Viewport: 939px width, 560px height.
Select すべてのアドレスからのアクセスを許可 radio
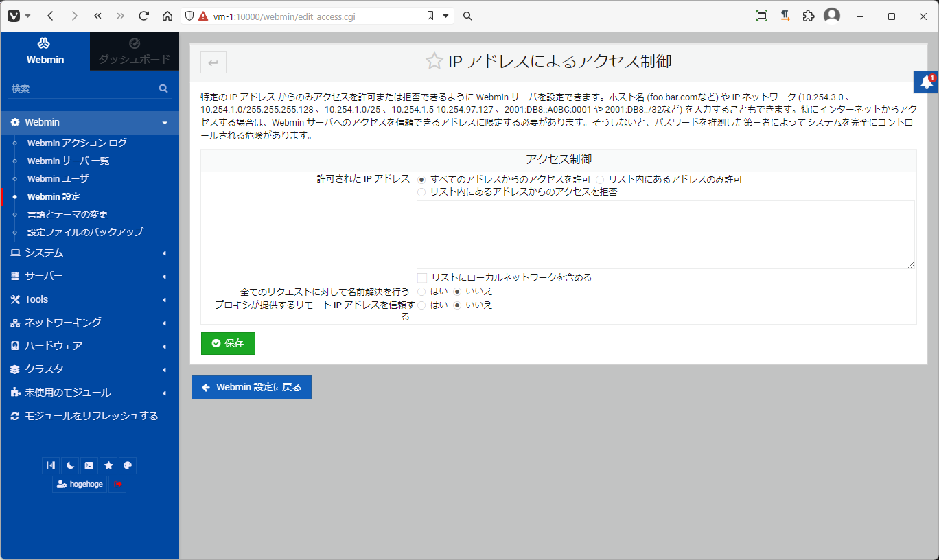click(421, 179)
